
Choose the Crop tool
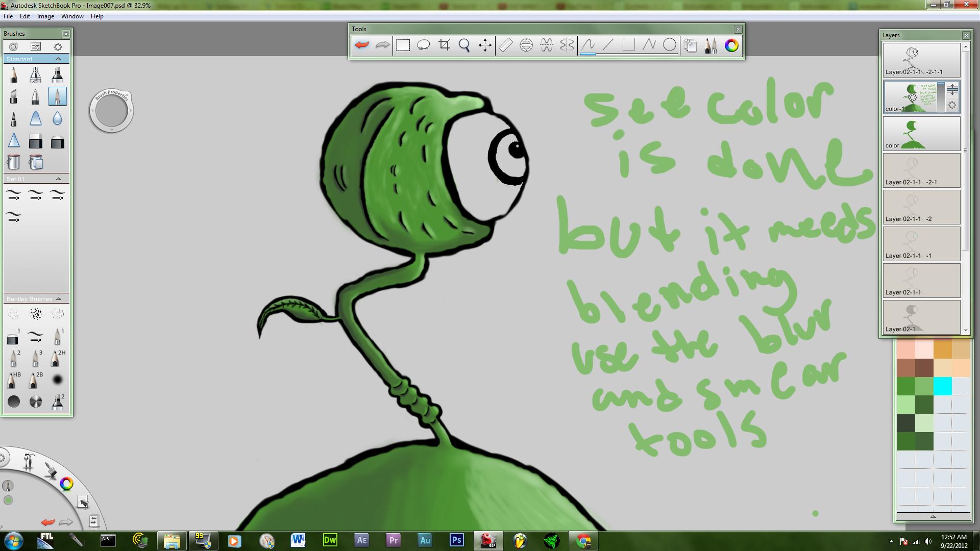click(x=445, y=45)
